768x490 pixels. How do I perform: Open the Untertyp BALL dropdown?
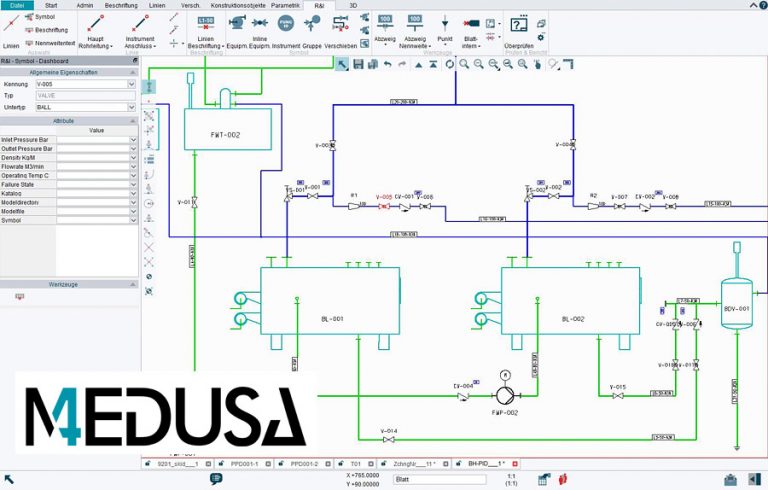131,107
